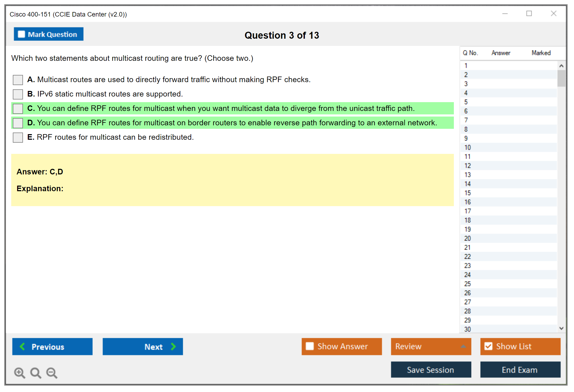Jump to question 25 in list

point(467,284)
